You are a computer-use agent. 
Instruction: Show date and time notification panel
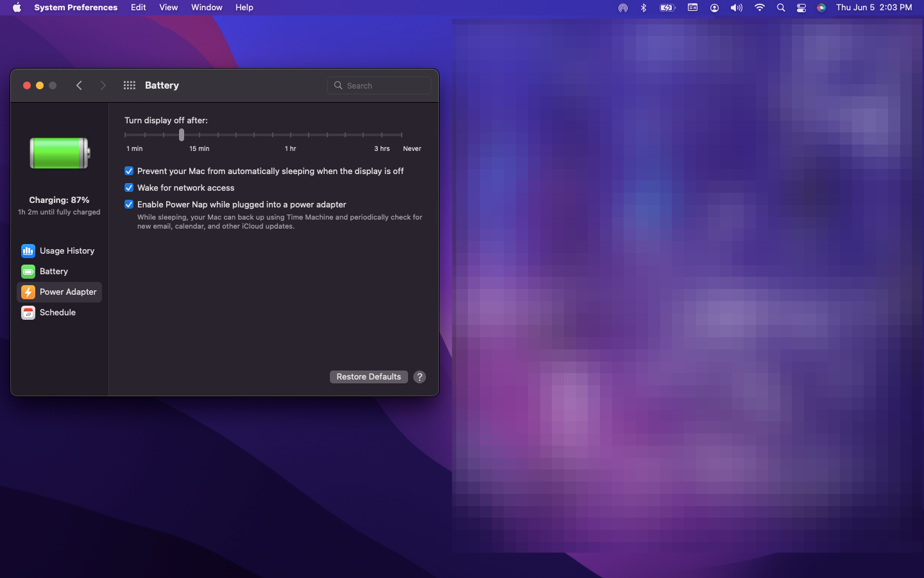(x=874, y=8)
